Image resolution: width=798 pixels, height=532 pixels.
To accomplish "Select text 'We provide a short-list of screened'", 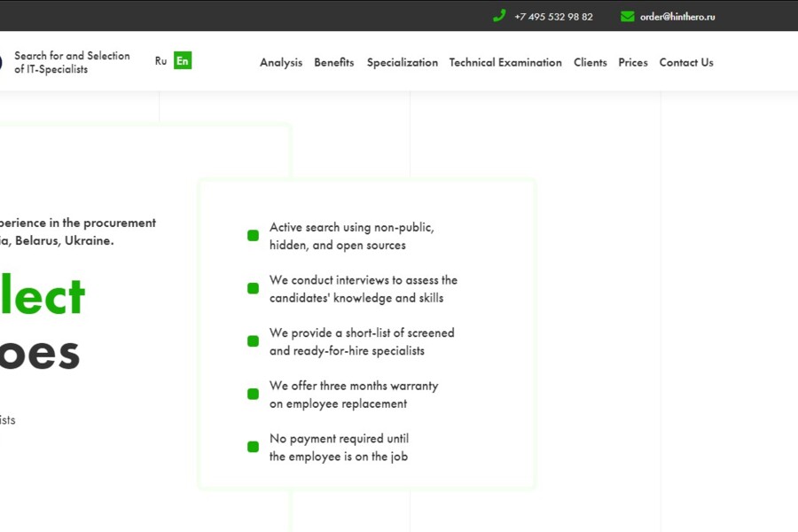I will [x=362, y=333].
